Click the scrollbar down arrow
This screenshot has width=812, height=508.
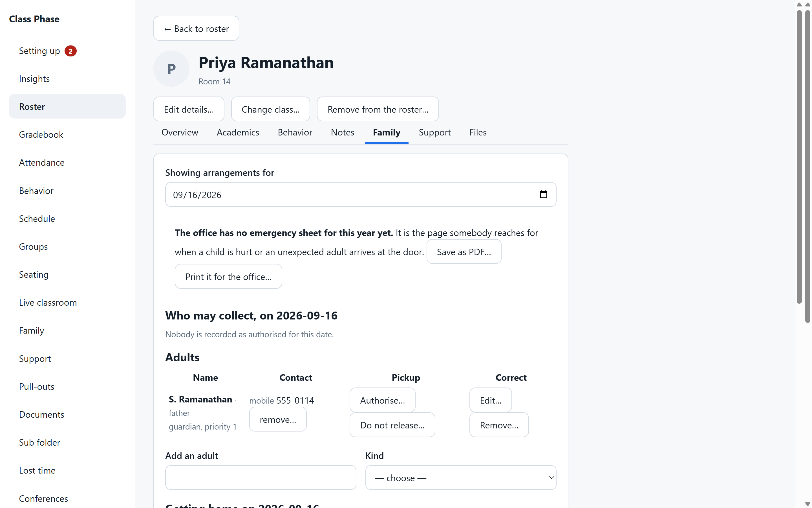coord(808,504)
